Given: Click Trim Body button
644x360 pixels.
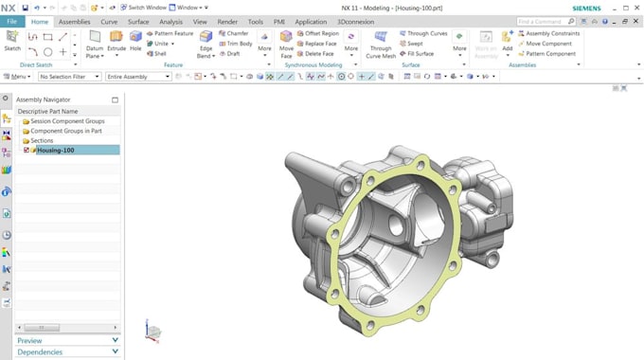Looking at the screenshot, I should [x=236, y=44].
